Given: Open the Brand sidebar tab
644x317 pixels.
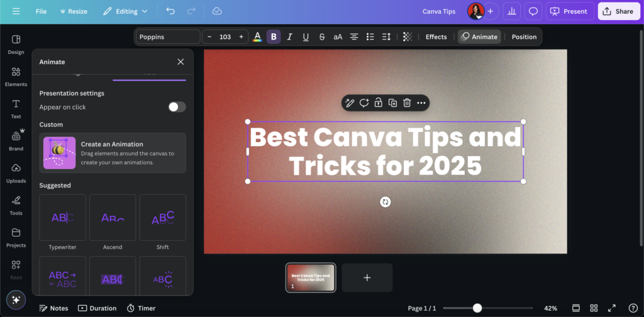Looking at the screenshot, I should 16,141.
